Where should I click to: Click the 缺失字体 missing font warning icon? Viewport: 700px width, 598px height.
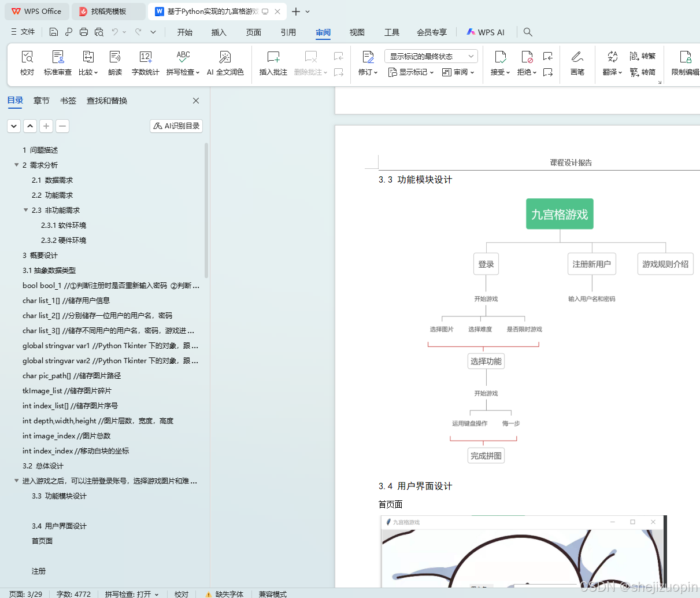pyautogui.click(x=209, y=594)
